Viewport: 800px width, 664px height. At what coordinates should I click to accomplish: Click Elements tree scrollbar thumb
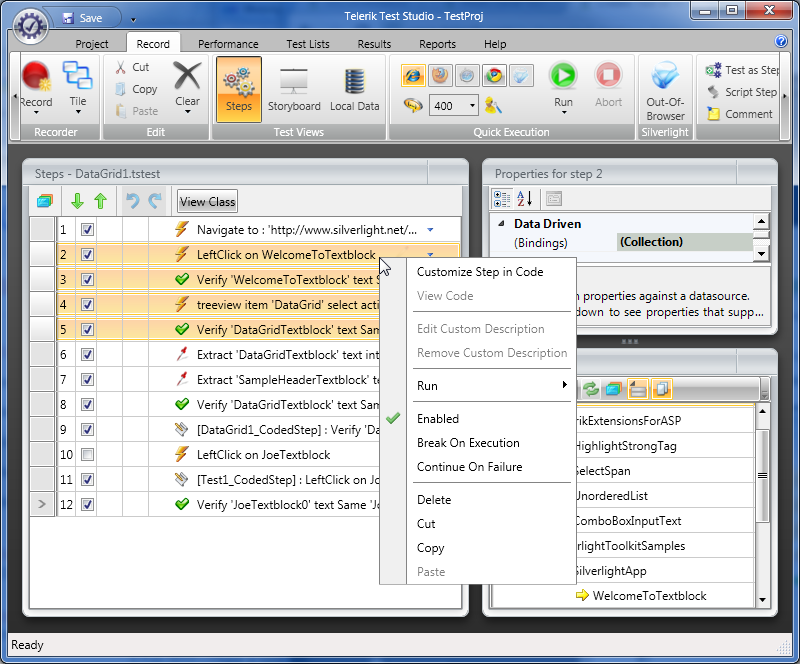762,475
